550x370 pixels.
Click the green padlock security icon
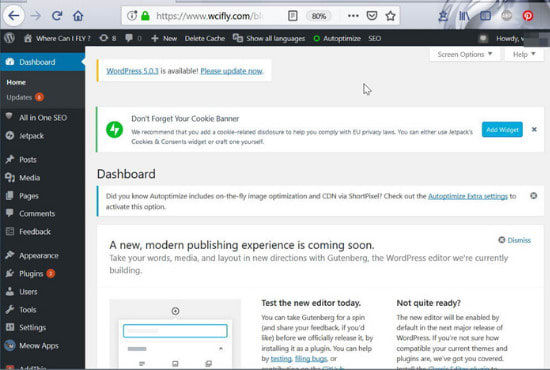pyautogui.click(x=145, y=16)
